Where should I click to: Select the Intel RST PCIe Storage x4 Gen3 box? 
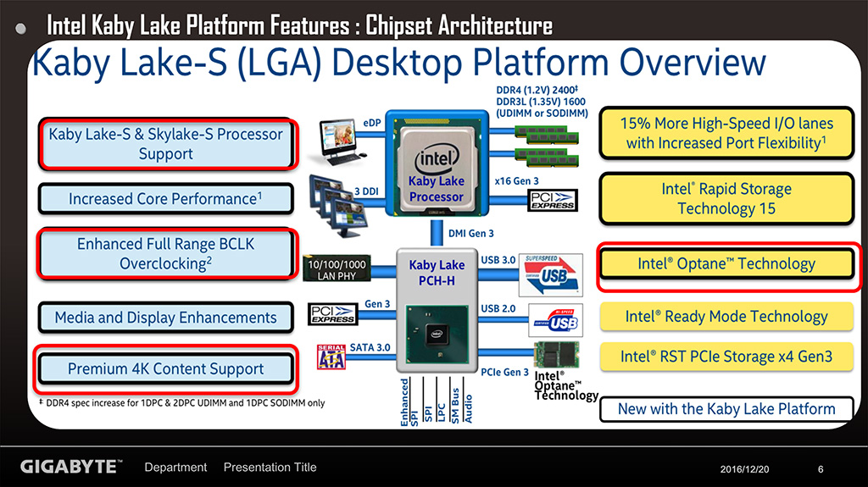tap(726, 357)
